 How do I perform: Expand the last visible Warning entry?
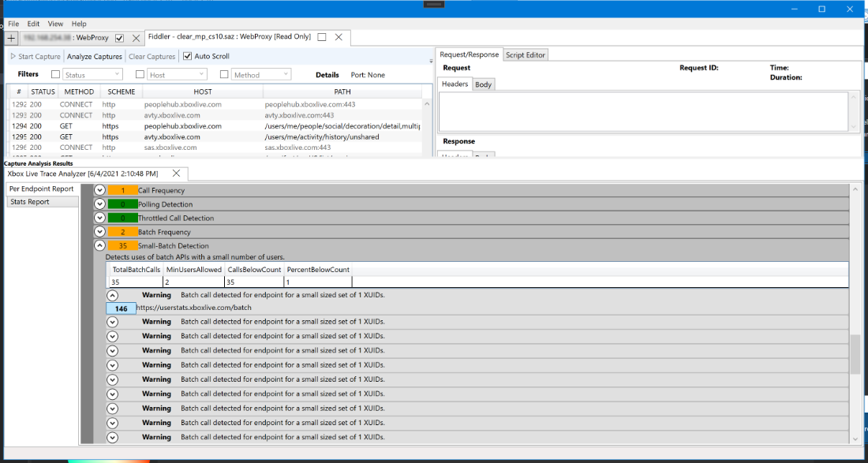[x=112, y=437]
